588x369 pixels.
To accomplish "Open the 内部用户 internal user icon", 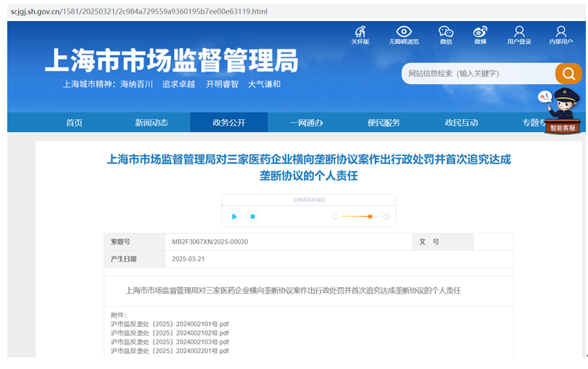I will (x=560, y=35).
